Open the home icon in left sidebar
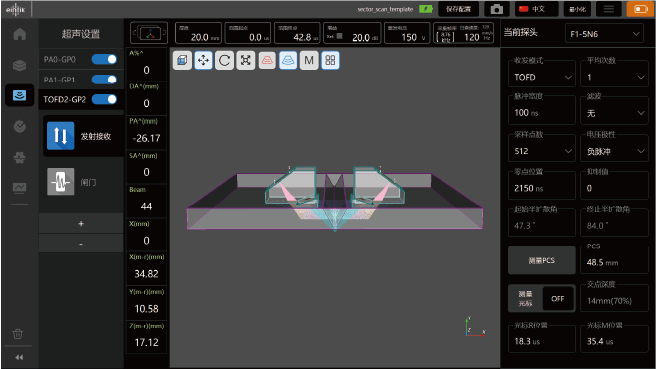 (20, 34)
